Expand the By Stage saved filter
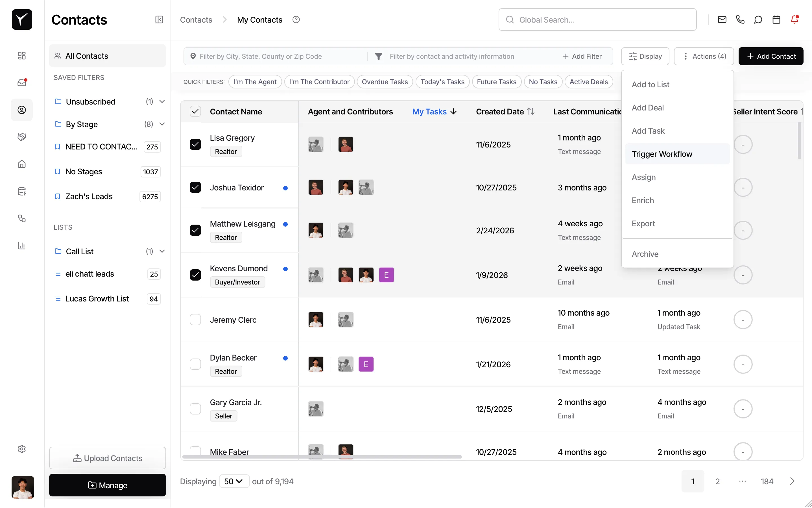The image size is (812, 508). click(x=162, y=124)
